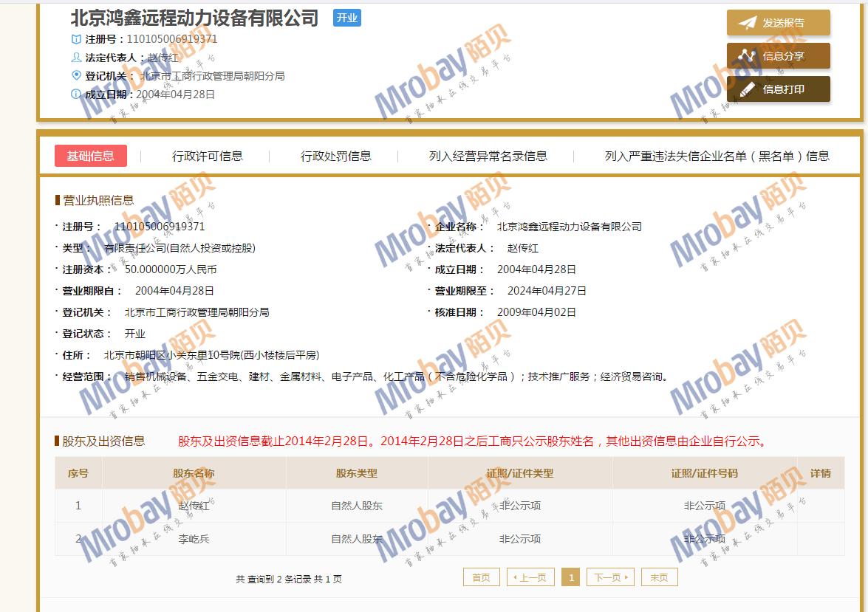Open the 行政处罚信息 tab

click(x=336, y=156)
